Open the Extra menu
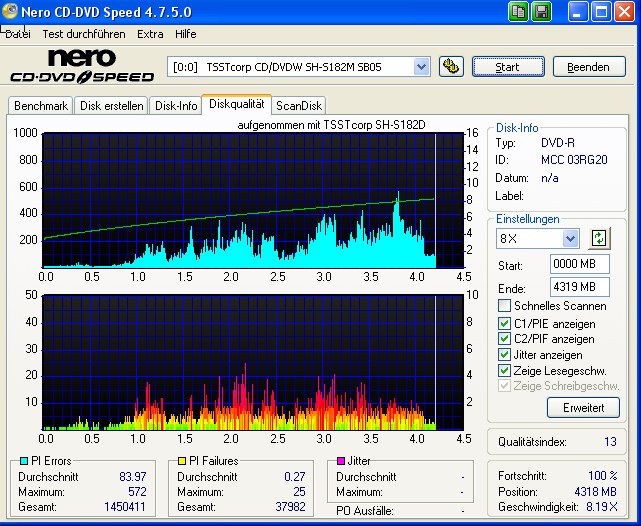Screen dimensions: 641x526 (150, 34)
